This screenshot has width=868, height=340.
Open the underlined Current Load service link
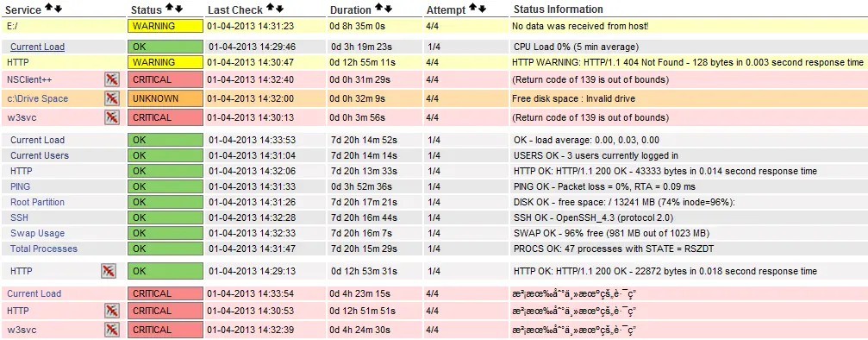pyautogui.click(x=38, y=47)
